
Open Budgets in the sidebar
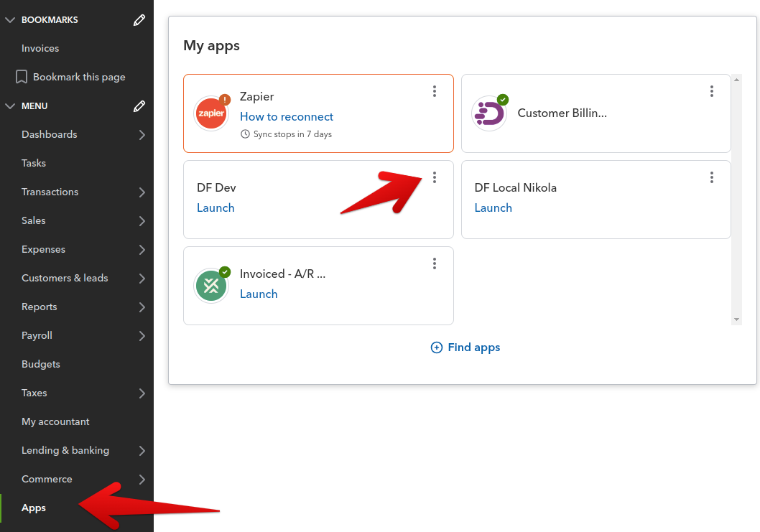point(41,364)
